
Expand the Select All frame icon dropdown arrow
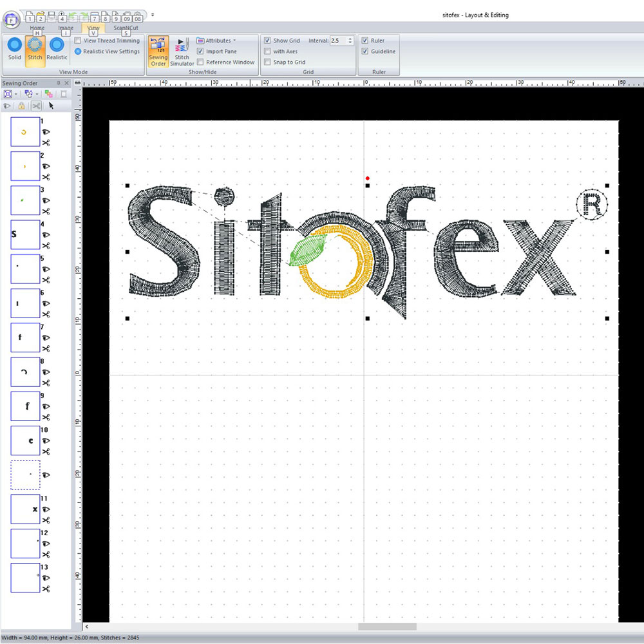click(x=16, y=94)
